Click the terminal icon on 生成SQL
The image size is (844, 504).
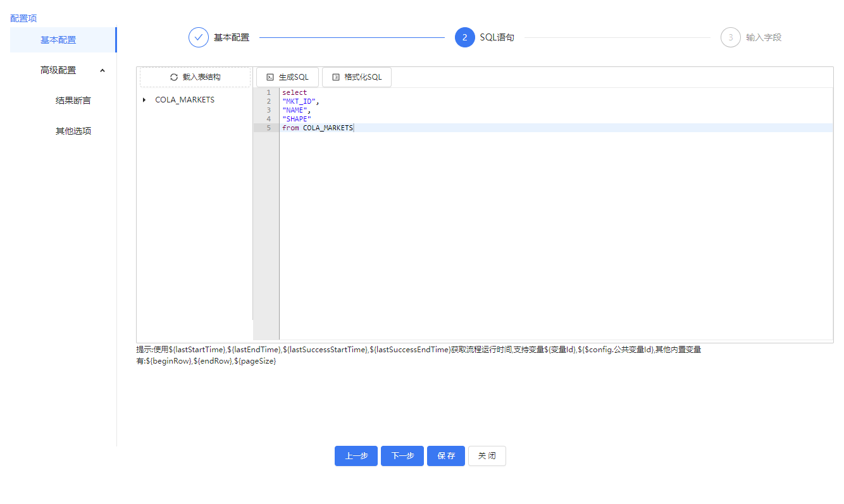pyautogui.click(x=270, y=77)
